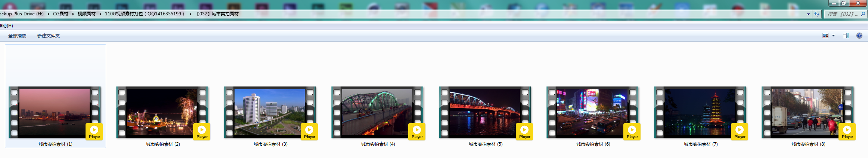The image size is (868, 158).
Task: Expand the address bar history dropdown
Action: click(808, 14)
